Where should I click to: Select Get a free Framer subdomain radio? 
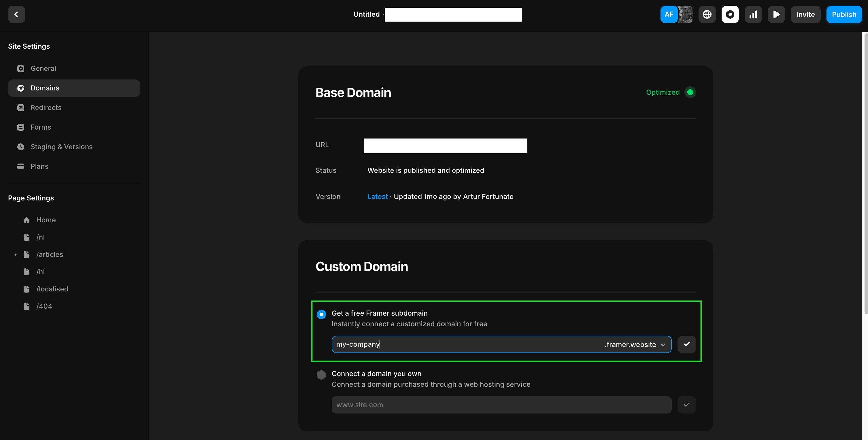[321, 314]
